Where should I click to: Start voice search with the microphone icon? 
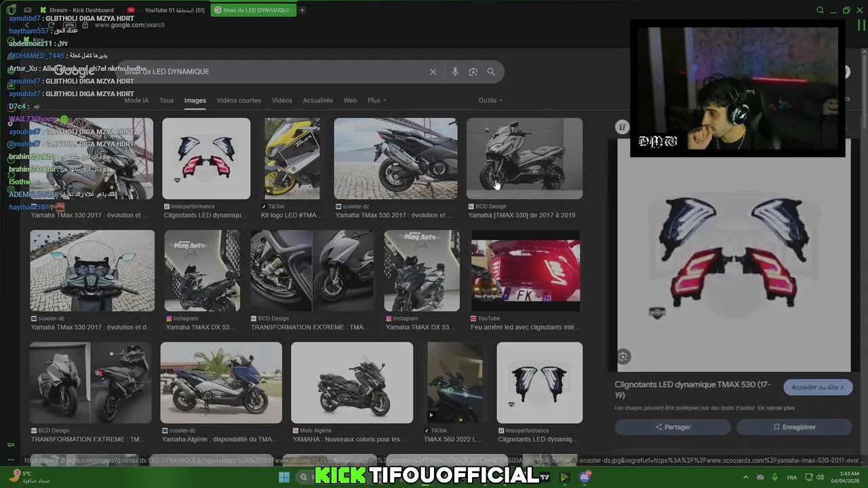coord(455,72)
